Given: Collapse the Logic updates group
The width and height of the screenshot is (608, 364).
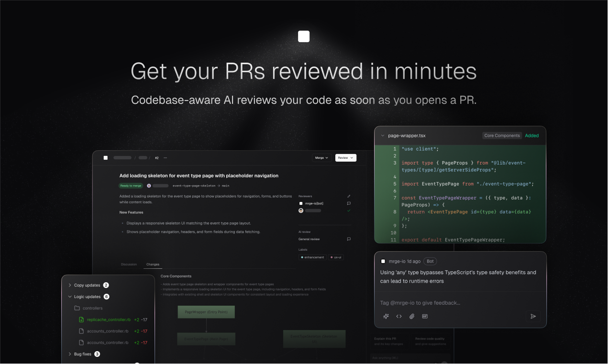Looking at the screenshot, I should coord(70,297).
